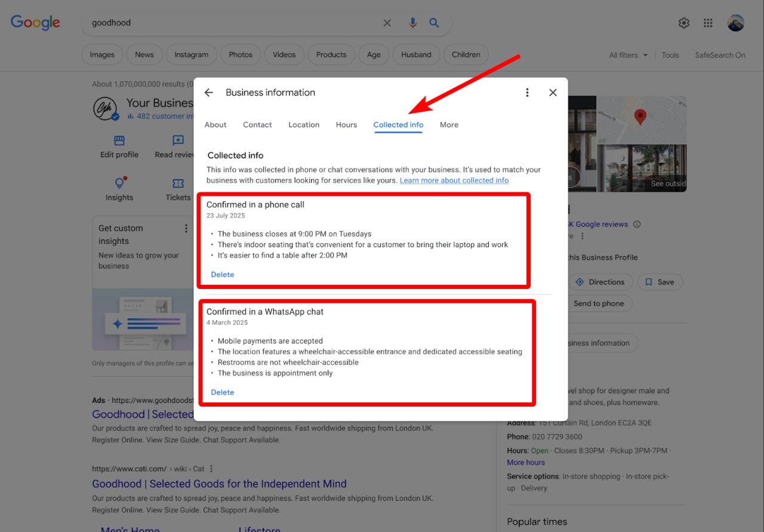Switch to the Hours tab
The width and height of the screenshot is (764, 532).
point(346,125)
